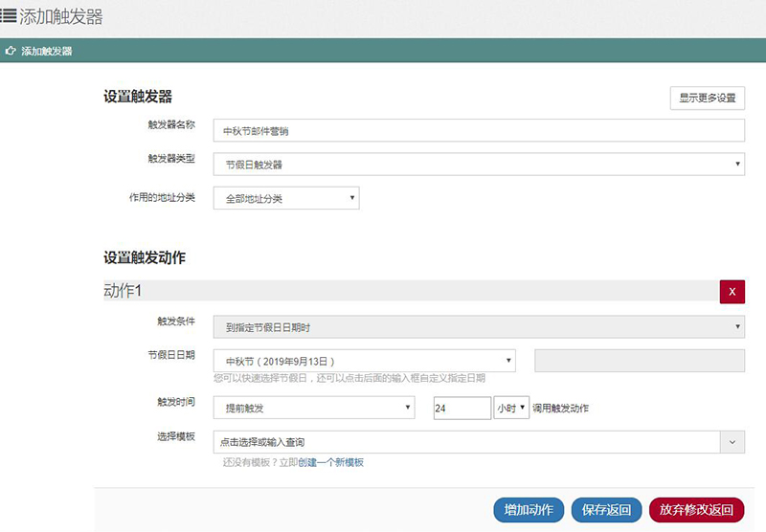
Task: Click the 显示更多设置 button
Action: (707, 98)
